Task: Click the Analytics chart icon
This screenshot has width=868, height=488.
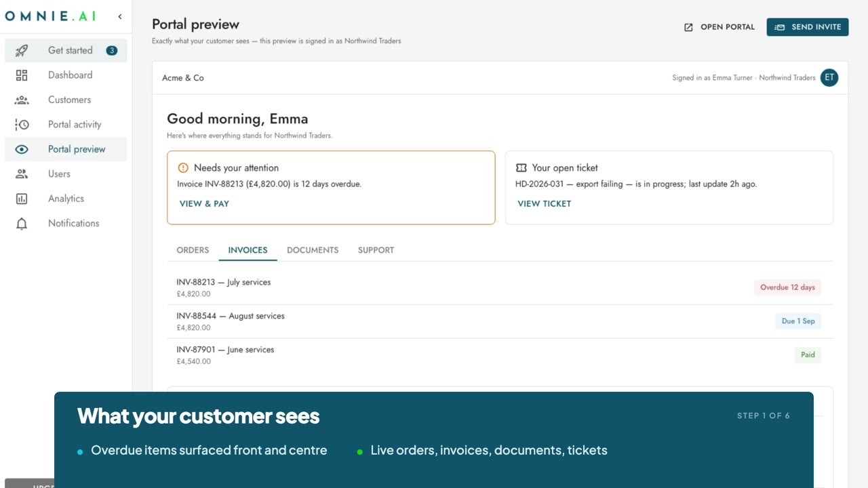Action: coord(22,199)
